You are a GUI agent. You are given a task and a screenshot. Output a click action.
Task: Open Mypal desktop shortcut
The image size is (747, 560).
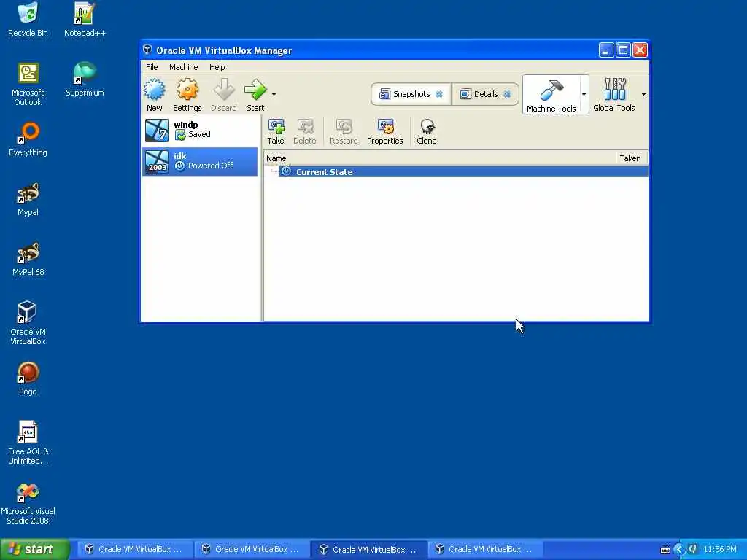[x=28, y=200]
